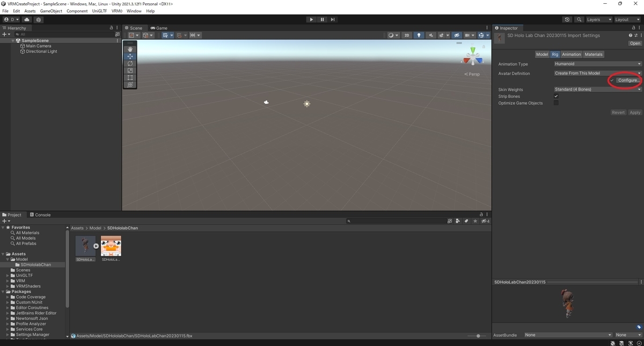
Task: Expand the Favorites group arrow
Action: [x=3, y=227]
